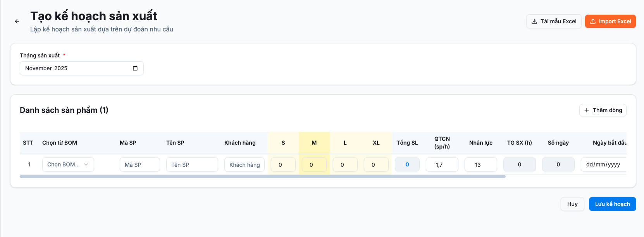Click the Tải mẫu Excel download button
This screenshot has width=644, height=237.
(553, 21)
